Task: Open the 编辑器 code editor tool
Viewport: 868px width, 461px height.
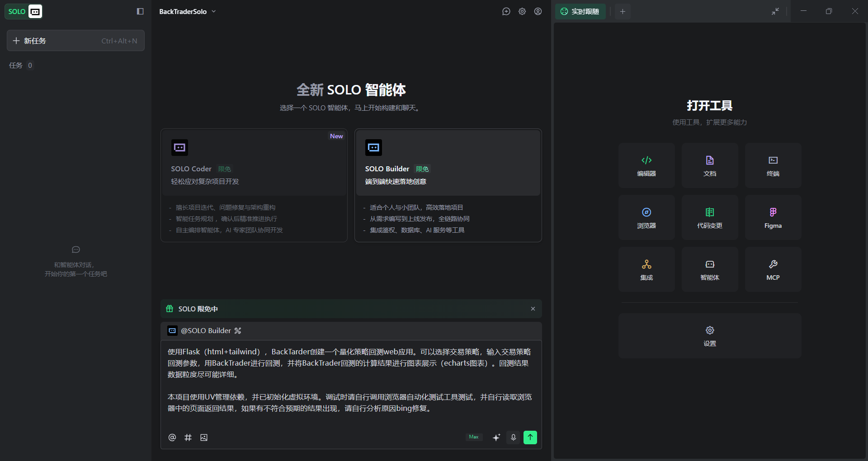Action: point(646,165)
